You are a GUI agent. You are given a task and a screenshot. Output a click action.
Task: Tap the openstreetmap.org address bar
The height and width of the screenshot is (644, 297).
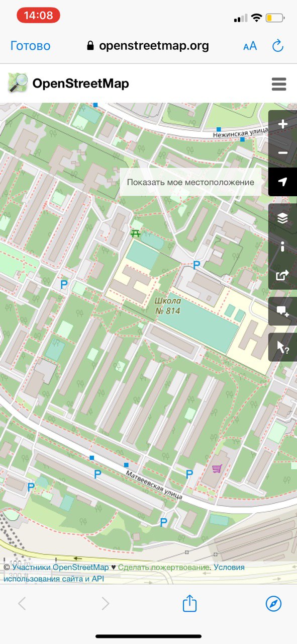[148, 46]
